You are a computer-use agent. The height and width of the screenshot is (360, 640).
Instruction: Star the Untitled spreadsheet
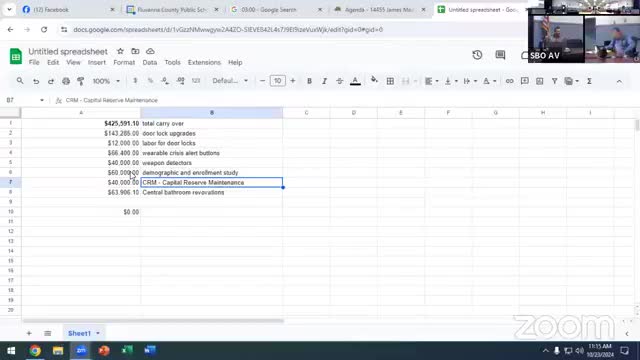[x=120, y=51]
